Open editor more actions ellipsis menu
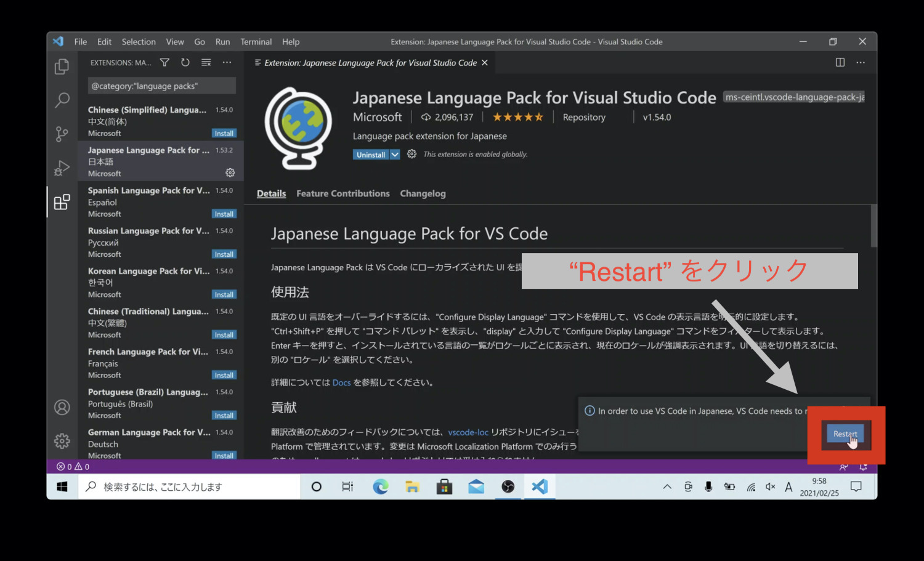 (861, 62)
